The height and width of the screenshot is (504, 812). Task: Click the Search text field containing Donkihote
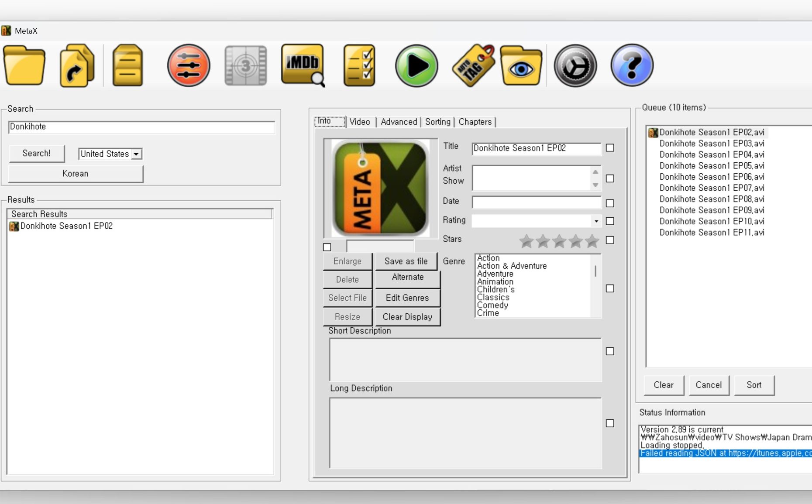click(142, 127)
